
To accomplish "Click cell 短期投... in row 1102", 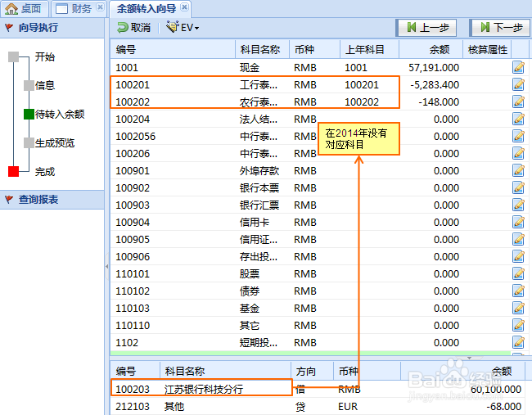I will tap(259, 342).
